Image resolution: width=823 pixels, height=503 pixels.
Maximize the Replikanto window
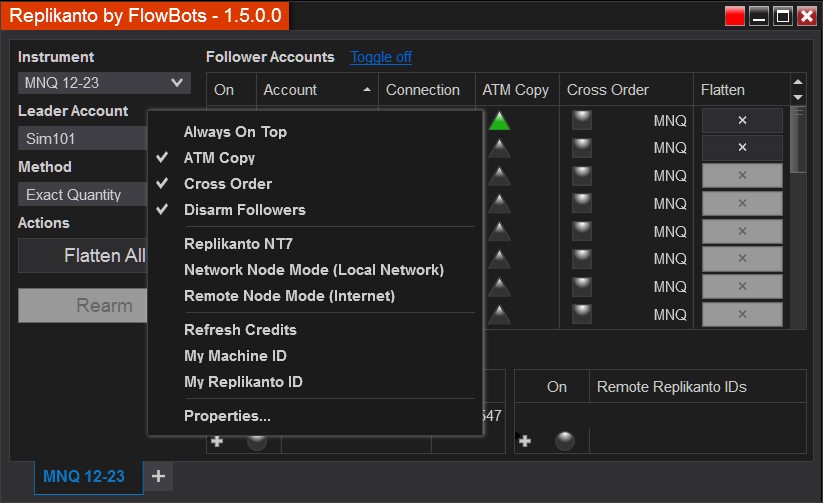(783, 16)
